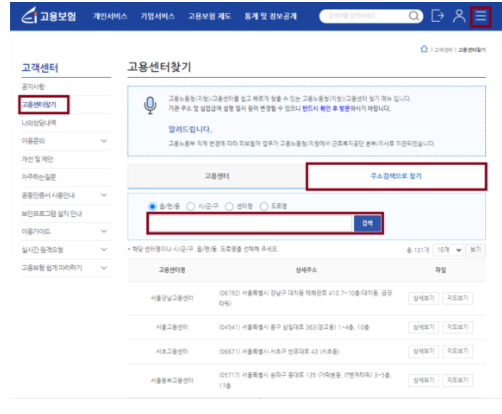Click the 고용보험 logo in header

(x=49, y=16)
